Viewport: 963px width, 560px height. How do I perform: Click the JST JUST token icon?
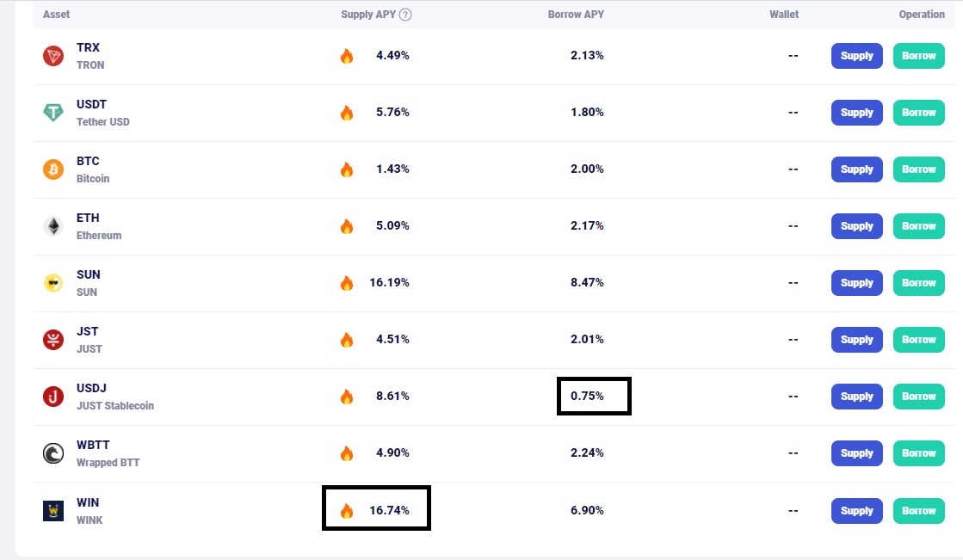click(x=53, y=340)
